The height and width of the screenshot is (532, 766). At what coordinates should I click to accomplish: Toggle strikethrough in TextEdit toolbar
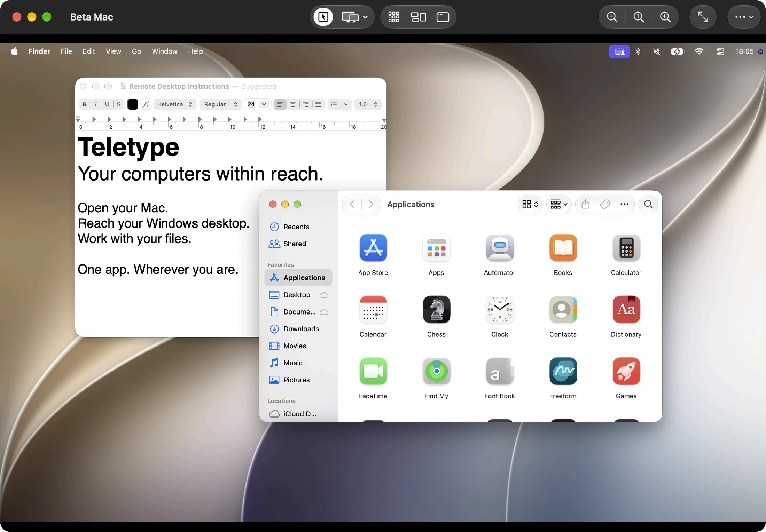[119, 104]
